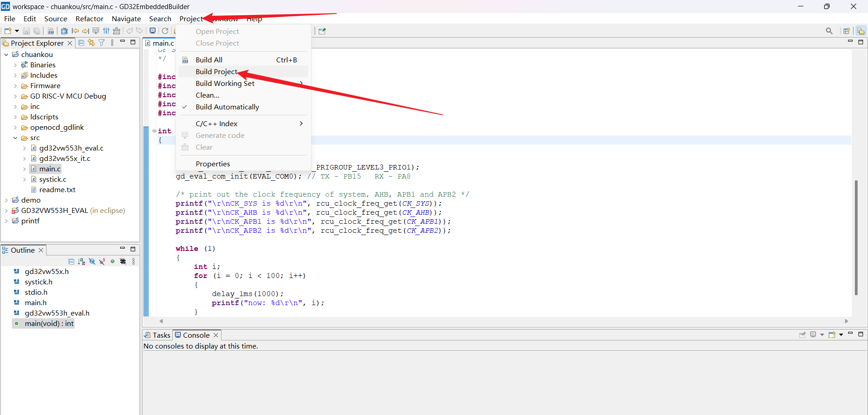
Task: Toggle Link with Editor in Project Explorer
Action: pos(91,43)
